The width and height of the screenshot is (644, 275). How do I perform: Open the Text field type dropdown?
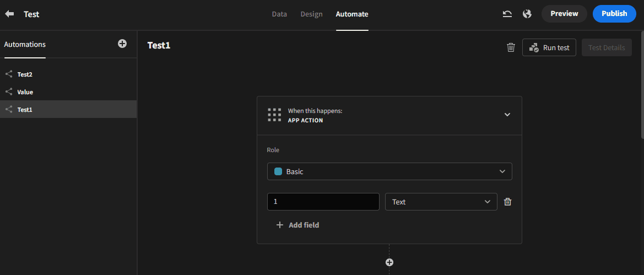coord(441,202)
